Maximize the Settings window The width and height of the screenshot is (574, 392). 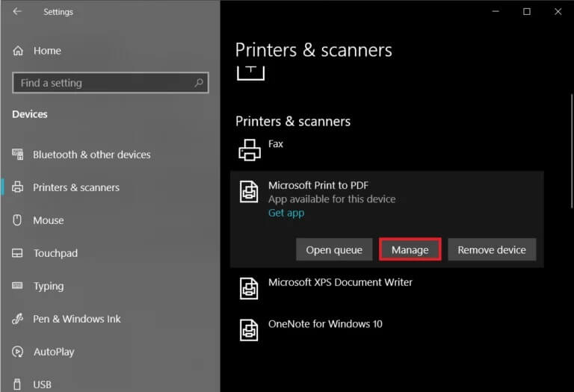pyautogui.click(x=527, y=11)
